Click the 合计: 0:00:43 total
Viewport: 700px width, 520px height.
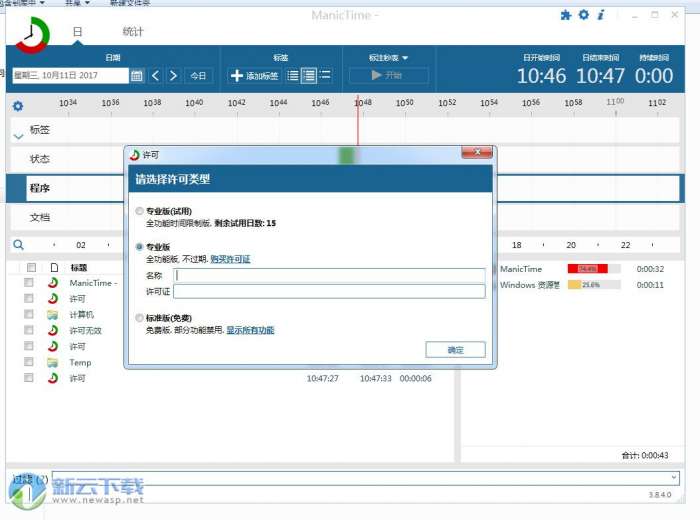coord(645,455)
